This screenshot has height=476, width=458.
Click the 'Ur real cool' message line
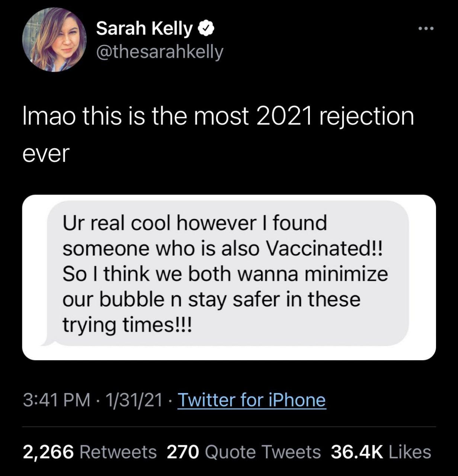pyautogui.click(x=195, y=223)
